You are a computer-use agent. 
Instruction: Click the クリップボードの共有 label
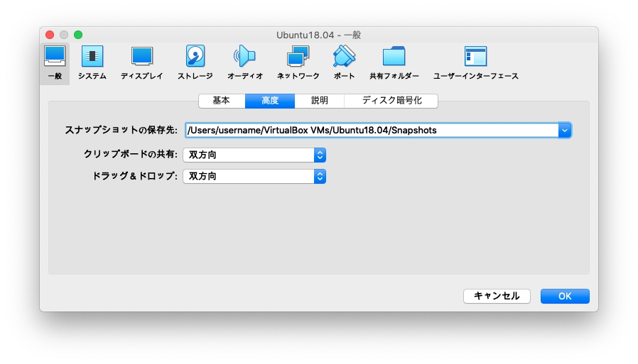pyautogui.click(x=131, y=155)
